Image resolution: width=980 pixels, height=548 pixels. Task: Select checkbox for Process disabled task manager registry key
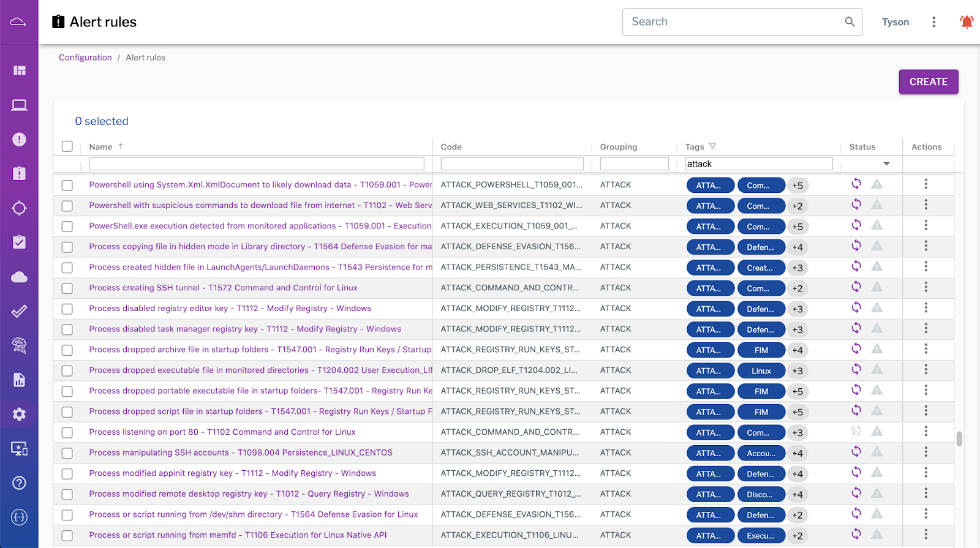point(67,329)
